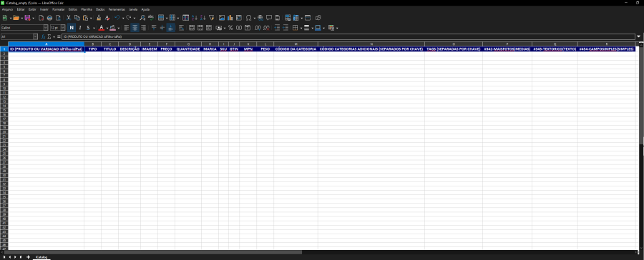
Task: Open the Print Preview icon
Action: tap(59, 18)
